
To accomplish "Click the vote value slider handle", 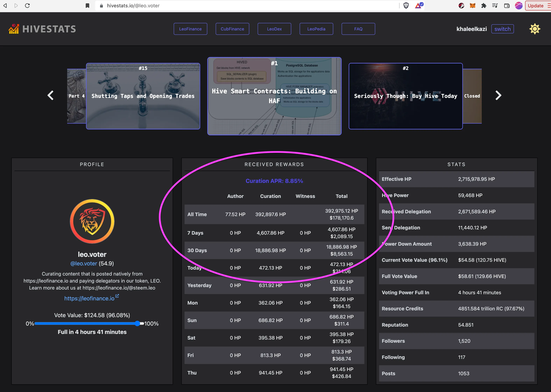I will point(137,323).
